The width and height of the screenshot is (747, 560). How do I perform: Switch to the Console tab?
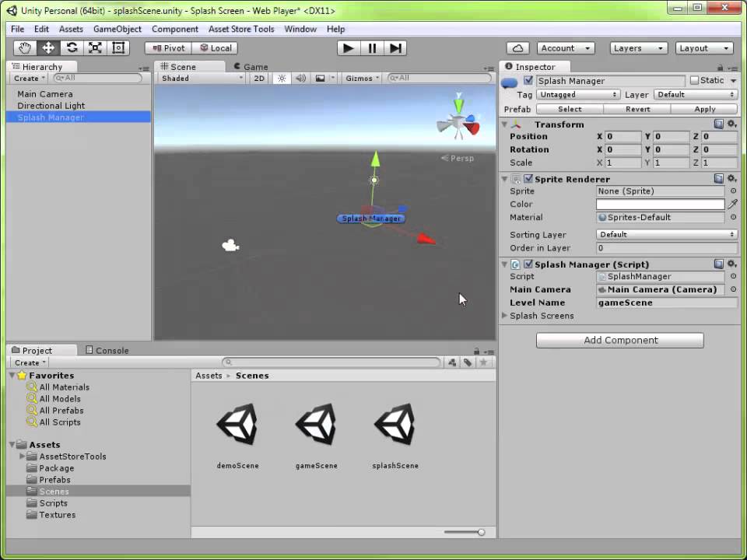pyautogui.click(x=107, y=350)
